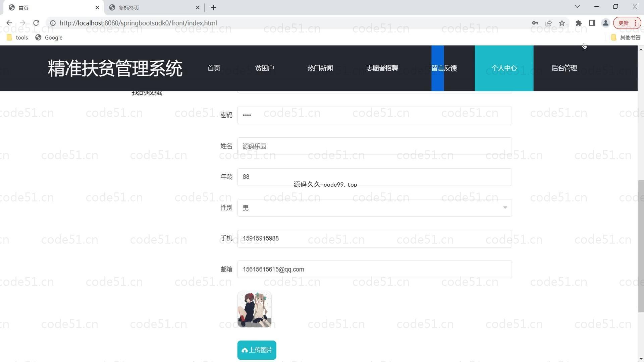Click the 精准扶贫管理系统 site title
Screen dimensions: 644x362
[x=115, y=68]
